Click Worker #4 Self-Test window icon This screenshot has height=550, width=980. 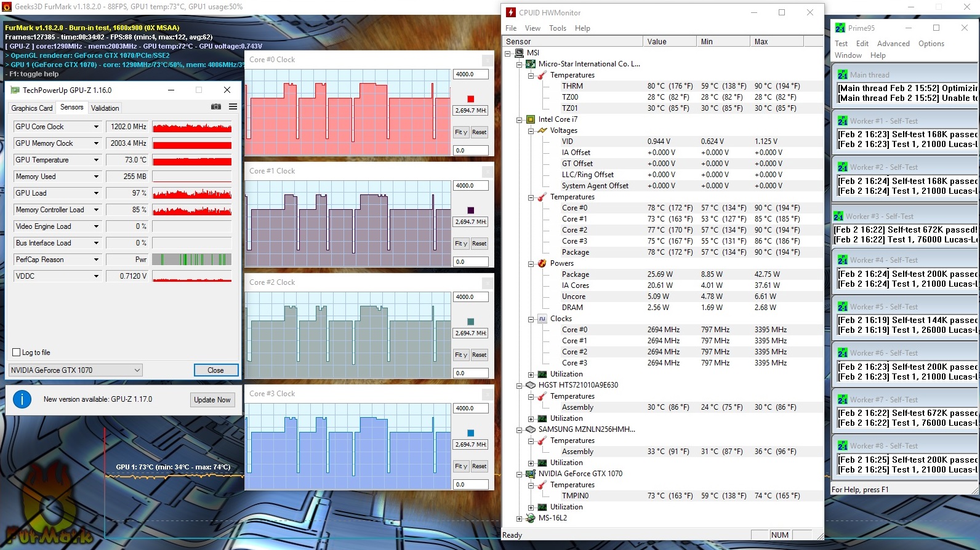coord(843,260)
